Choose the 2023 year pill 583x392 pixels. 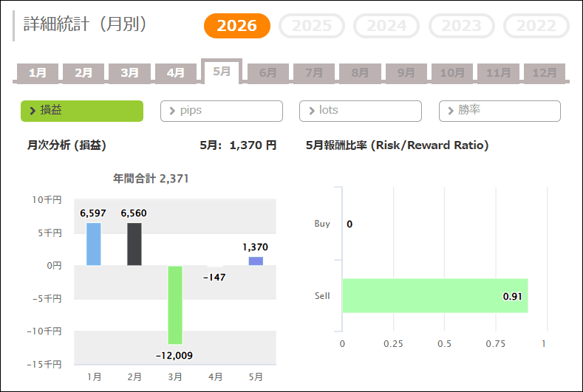[x=461, y=26]
